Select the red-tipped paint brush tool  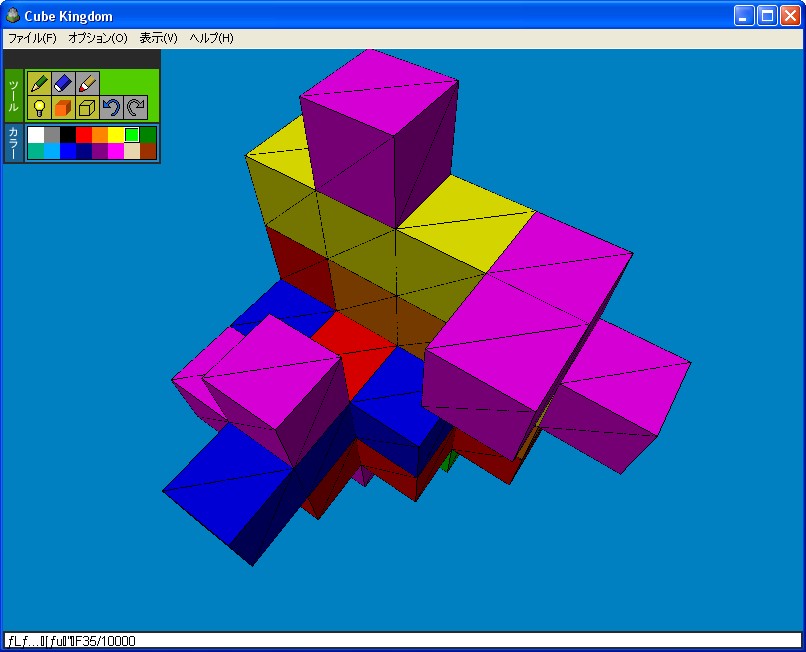(87, 83)
